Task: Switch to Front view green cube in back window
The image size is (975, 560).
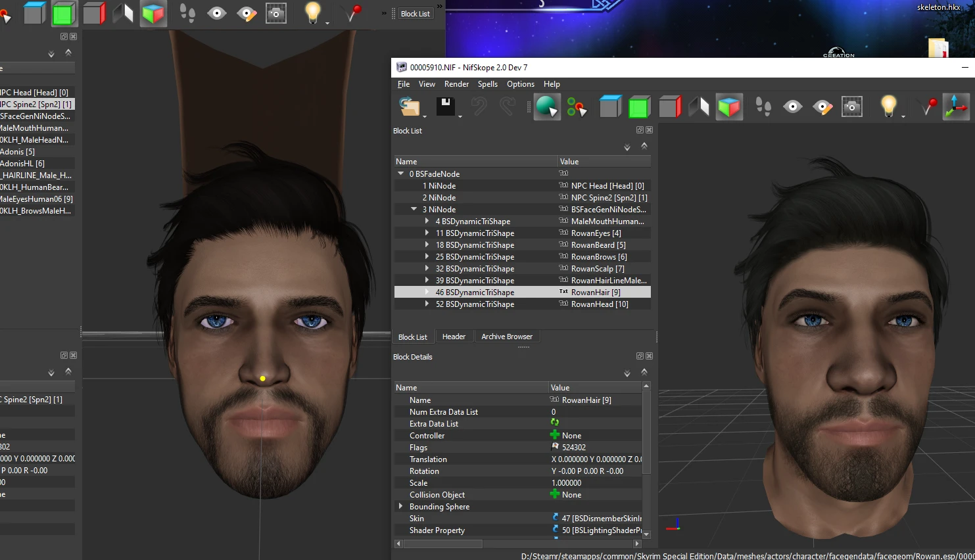Action: click(63, 12)
